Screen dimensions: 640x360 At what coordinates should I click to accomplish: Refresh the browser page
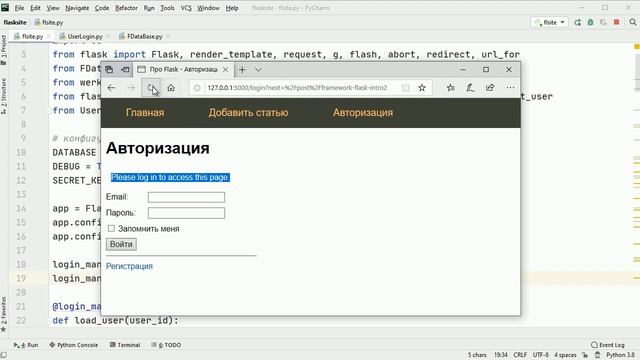pos(151,88)
